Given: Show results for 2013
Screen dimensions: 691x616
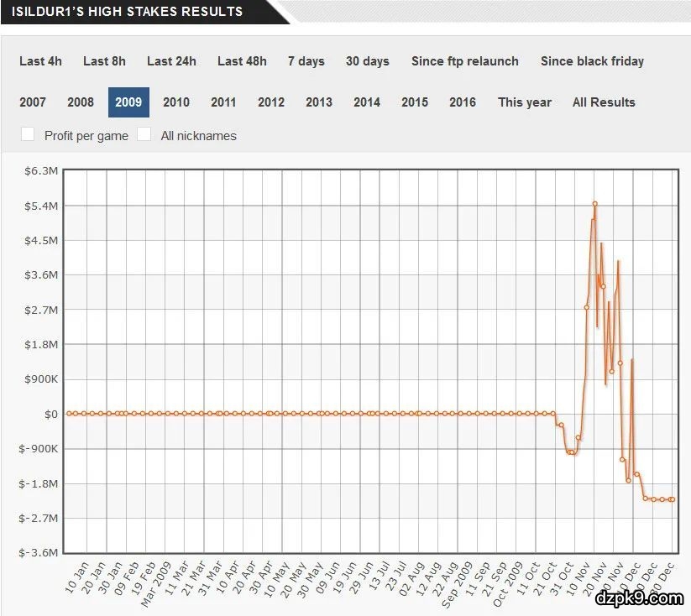Looking at the screenshot, I should [x=319, y=102].
